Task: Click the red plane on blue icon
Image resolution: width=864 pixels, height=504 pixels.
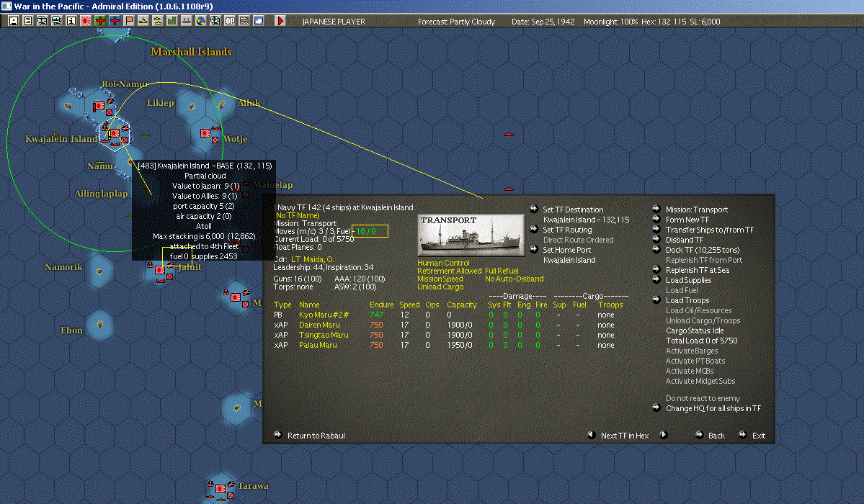Action: click(x=115, y=21)
